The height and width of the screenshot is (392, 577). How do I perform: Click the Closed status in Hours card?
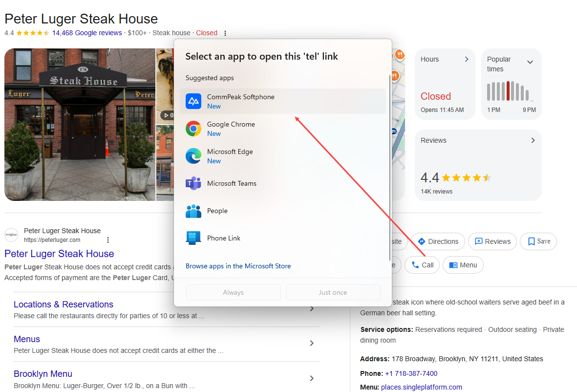(x=436, y=96)
